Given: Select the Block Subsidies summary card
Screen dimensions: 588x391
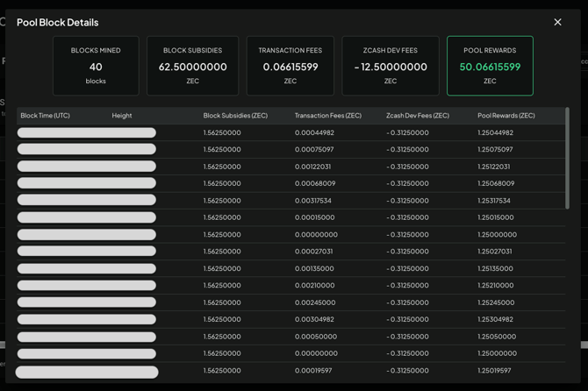Looking at the screenshot, I should tap(192, 66).
